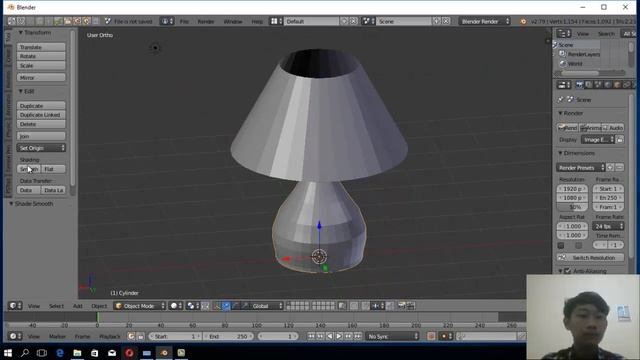Click the Start frame field
The image size is (640, 360).
tap(175, 336)
